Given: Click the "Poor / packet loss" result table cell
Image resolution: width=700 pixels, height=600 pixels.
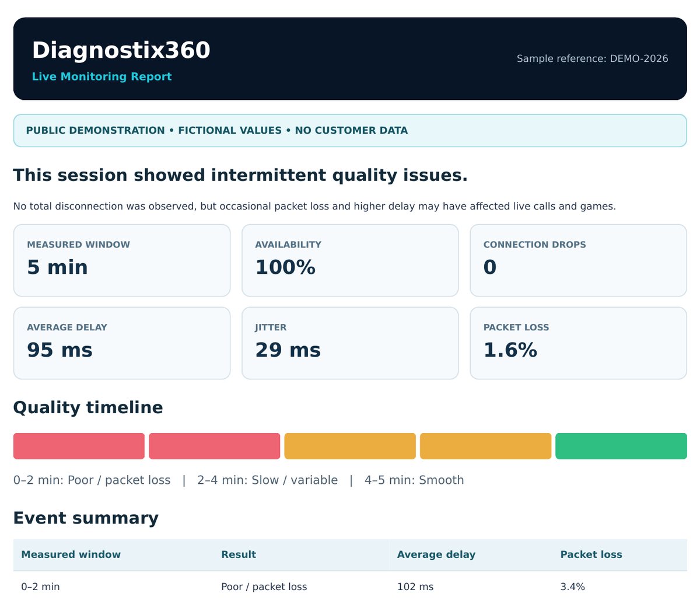Looking at the screenshot, I should [x=264, y=587].
